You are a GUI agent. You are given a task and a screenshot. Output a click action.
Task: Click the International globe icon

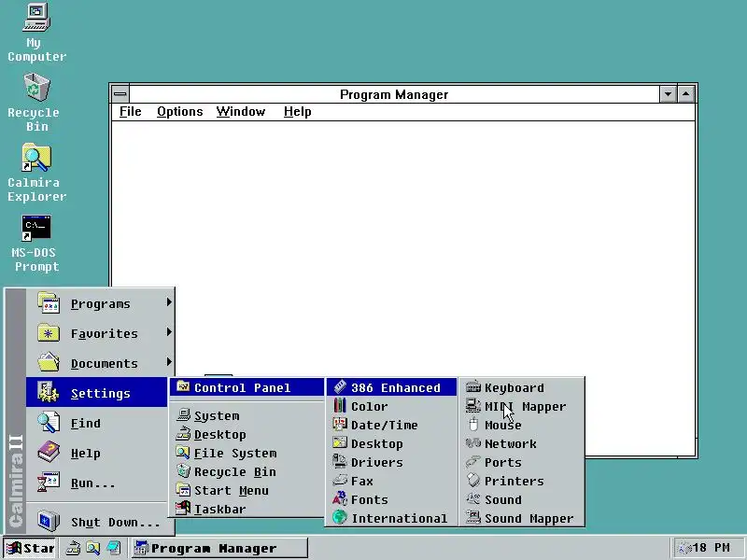[340, 517]
